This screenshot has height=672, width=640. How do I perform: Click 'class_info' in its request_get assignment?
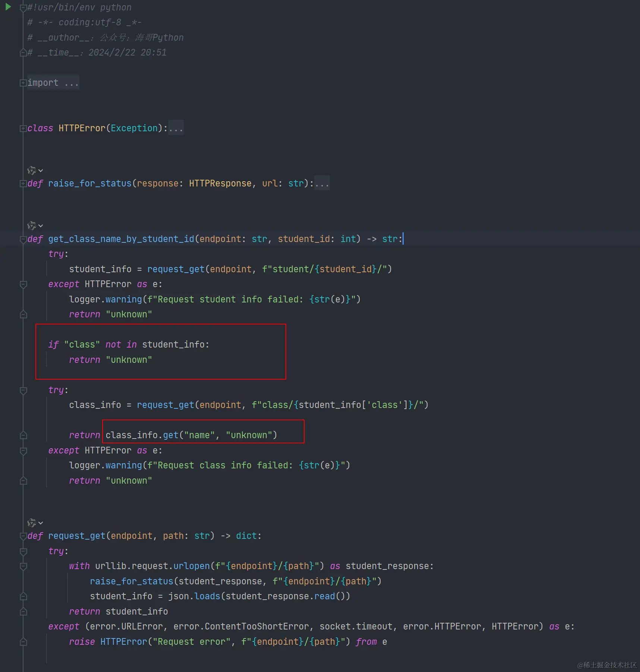[95, 405]
